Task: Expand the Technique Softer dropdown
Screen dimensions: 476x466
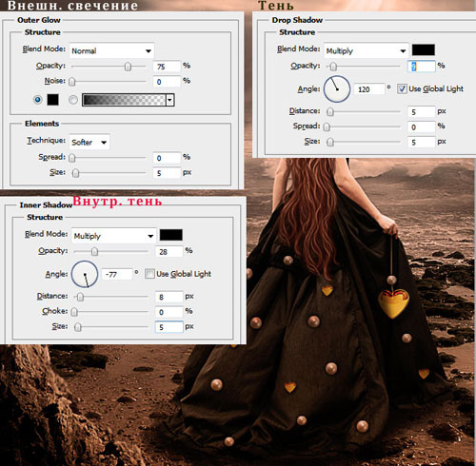Action: [89, 142]
